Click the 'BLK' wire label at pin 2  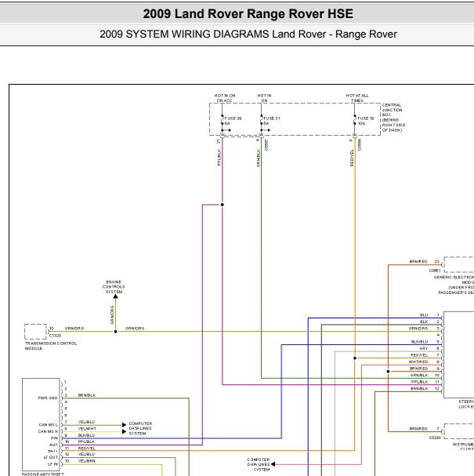pos(424,322)
